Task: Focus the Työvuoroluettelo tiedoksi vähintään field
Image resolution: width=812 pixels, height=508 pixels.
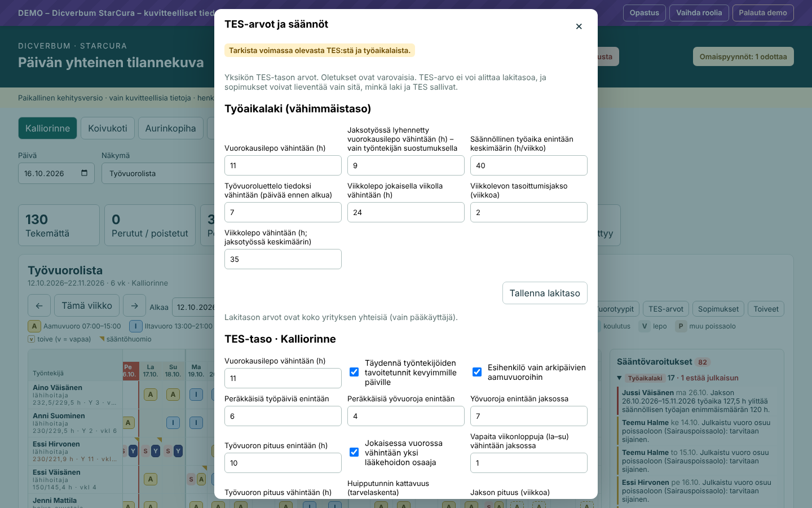Action: (x=283, y=212)
